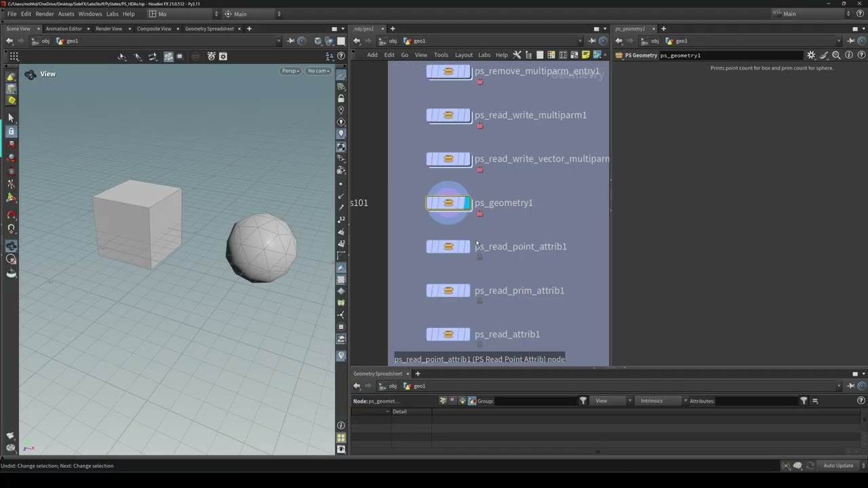
Task: Click the Group input field in spreadsheet
Action: click(536, 401)
